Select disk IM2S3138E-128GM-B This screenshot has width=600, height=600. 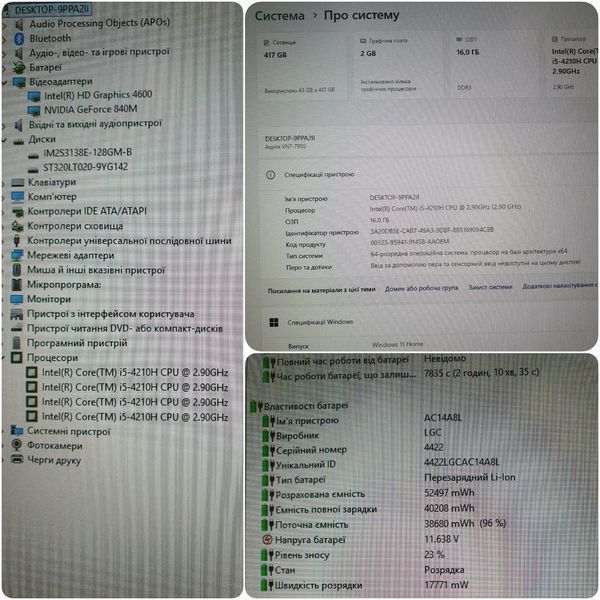coord(88,152)
